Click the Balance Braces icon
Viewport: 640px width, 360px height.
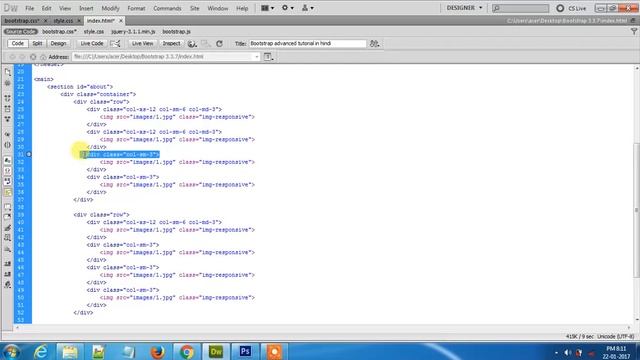pyautogui.click(x=8, y=145)
